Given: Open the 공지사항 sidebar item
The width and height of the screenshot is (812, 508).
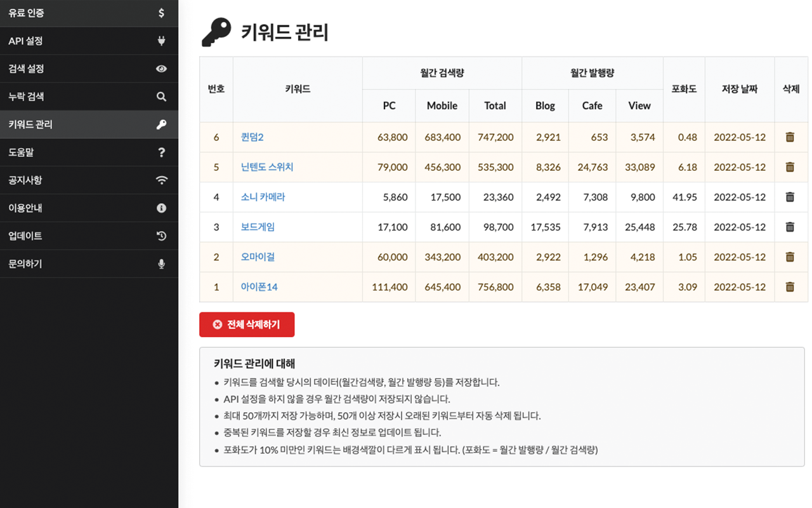Looking at the screenshot, I should click(x=89, y=180).
